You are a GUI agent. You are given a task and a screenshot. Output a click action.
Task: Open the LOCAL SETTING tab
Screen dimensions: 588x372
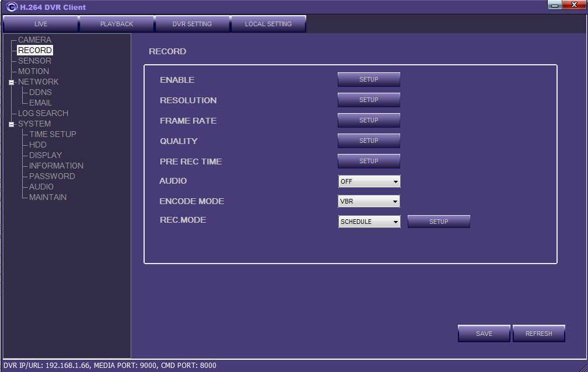pos(268,24)
